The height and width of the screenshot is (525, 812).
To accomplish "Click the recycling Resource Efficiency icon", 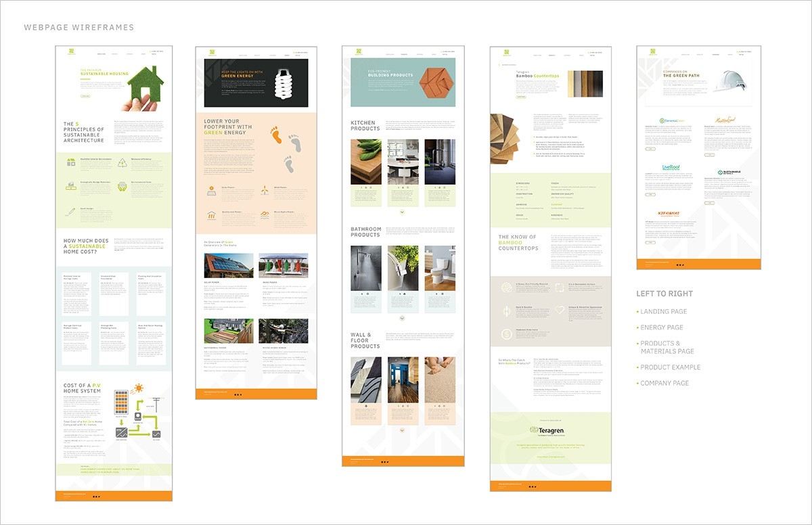I will tap(122, 162).
